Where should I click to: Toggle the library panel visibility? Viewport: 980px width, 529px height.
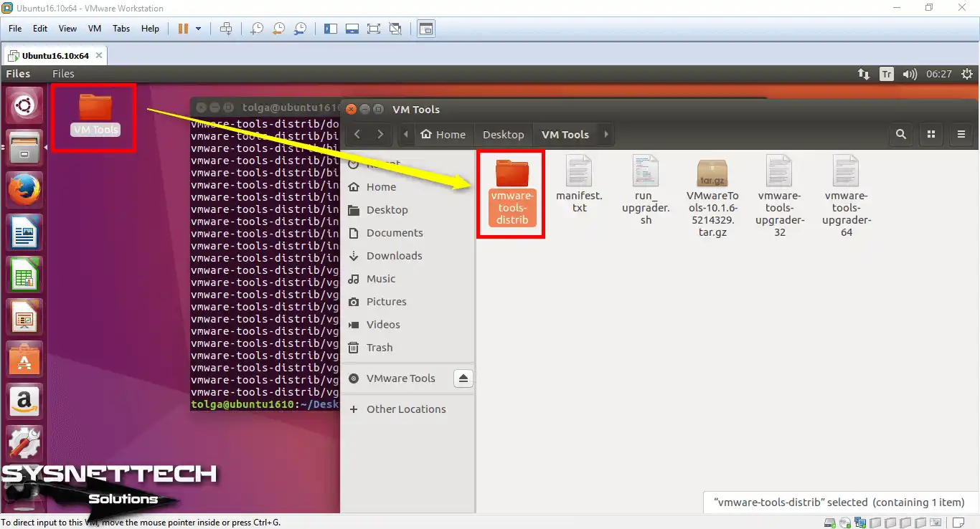pos(331,28)
